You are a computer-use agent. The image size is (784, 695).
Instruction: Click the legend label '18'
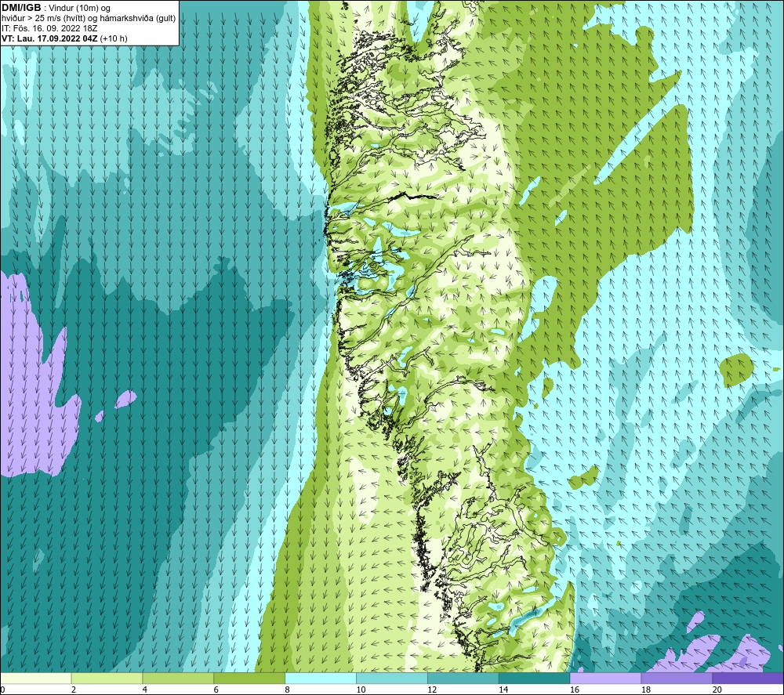coord(645,690)
